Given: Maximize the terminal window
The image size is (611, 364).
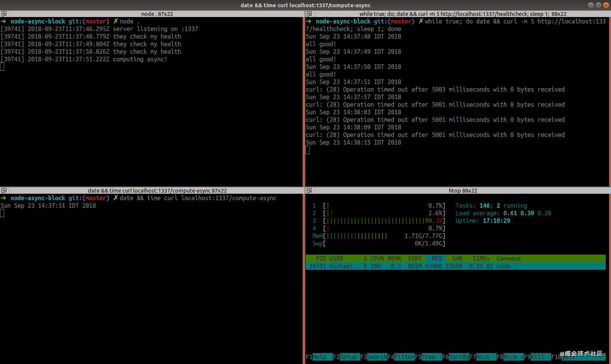Looking at the screenshot, I should (x=598, y=5).
